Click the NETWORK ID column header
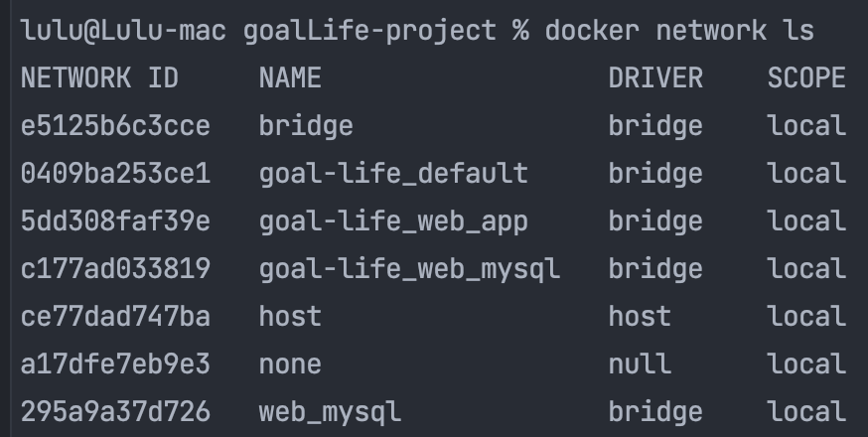The width and height of the screenshot is (868, 437). coord(99,77)
